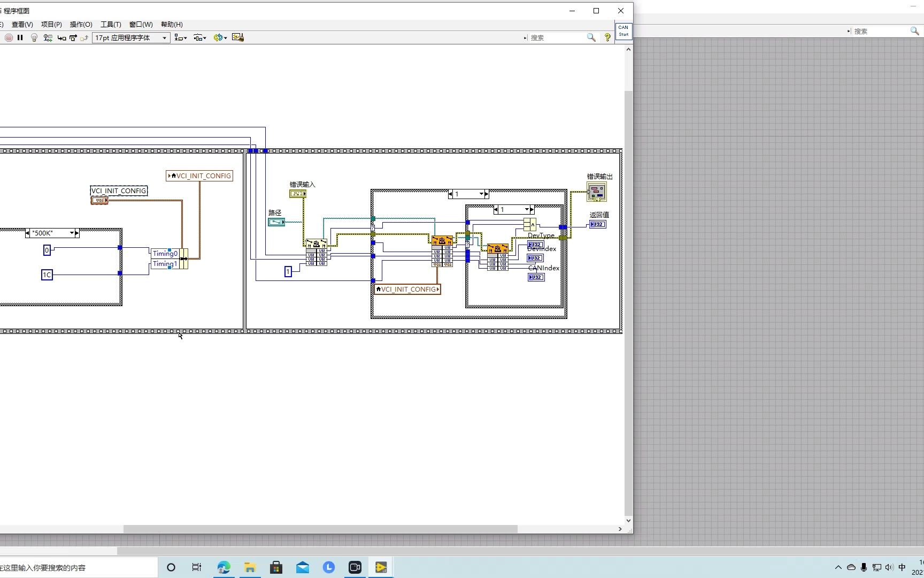The width and height of the screenshot is (924, 578).
Task: Click the horizontal scrollbar right arrow
Action: point(620,529)
